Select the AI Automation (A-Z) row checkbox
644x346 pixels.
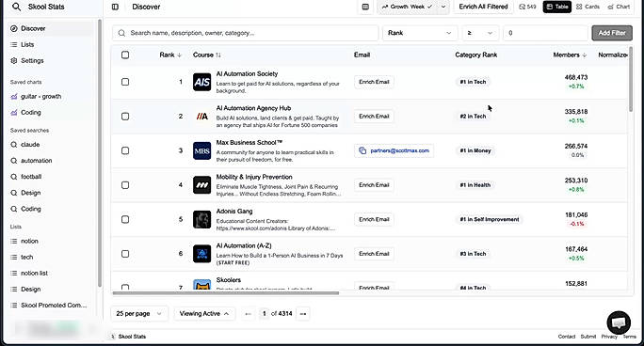coord(125,254)
